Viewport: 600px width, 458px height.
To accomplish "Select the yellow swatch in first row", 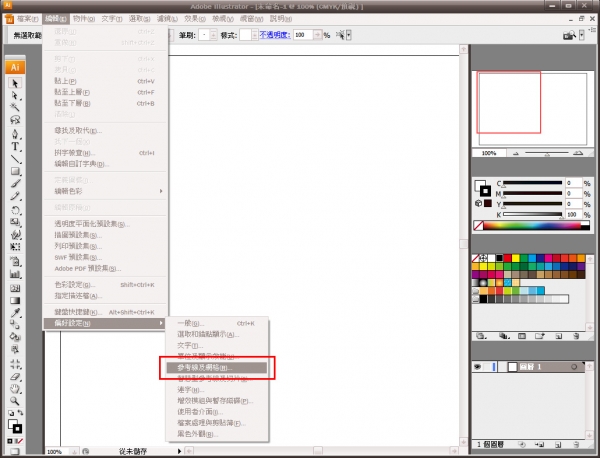I will [516, 258].
